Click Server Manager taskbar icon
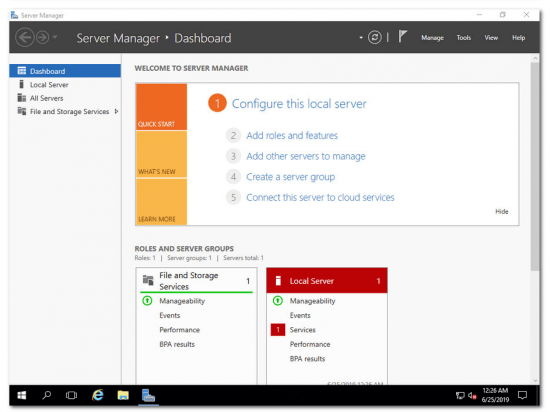This screenshot has height=412, width=550. 148,395
